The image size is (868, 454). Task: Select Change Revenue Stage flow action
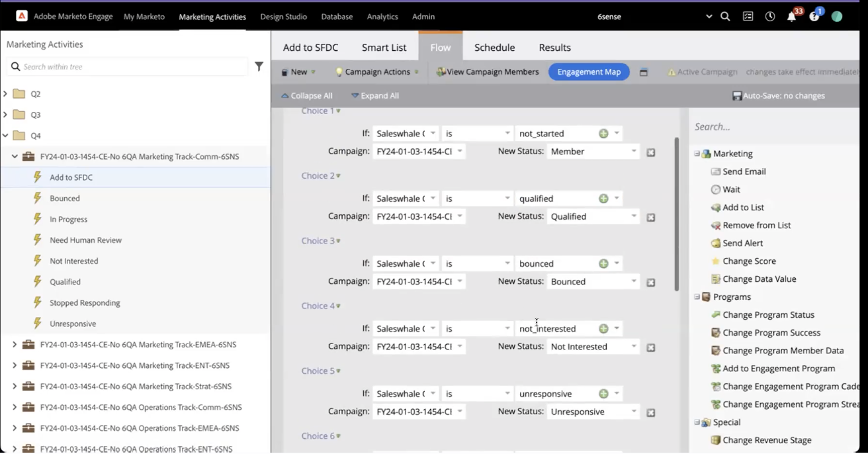tap(761, 440)
